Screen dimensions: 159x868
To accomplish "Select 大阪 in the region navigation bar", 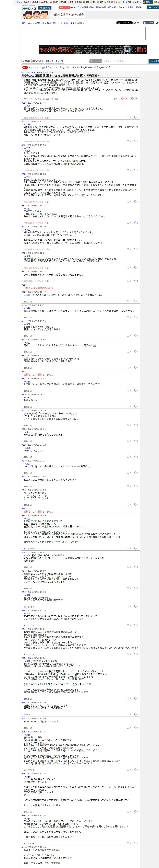I will coord(107,2).
